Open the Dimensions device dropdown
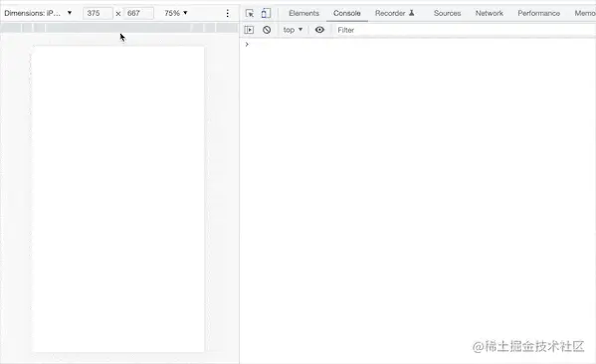The width and height of the screenshot is (596, 364). (x=38, y=13)
